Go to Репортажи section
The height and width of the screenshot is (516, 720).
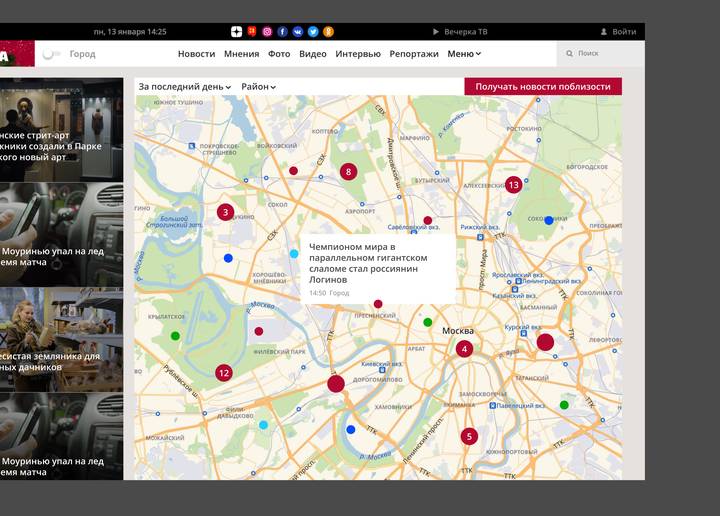414,54
